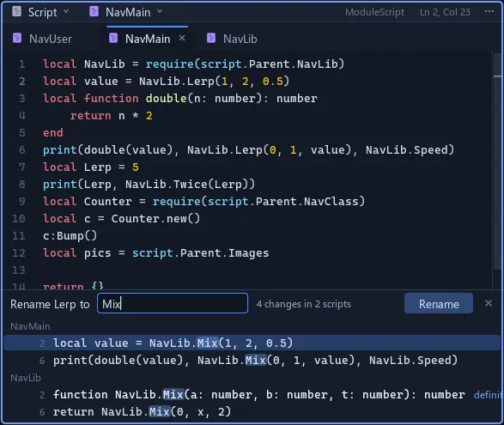This screenshot has height=425, width=504.
Task: Select result 'print(double(value), NavLib.Mix(0, 1, value)'
Action: point(252,360)
